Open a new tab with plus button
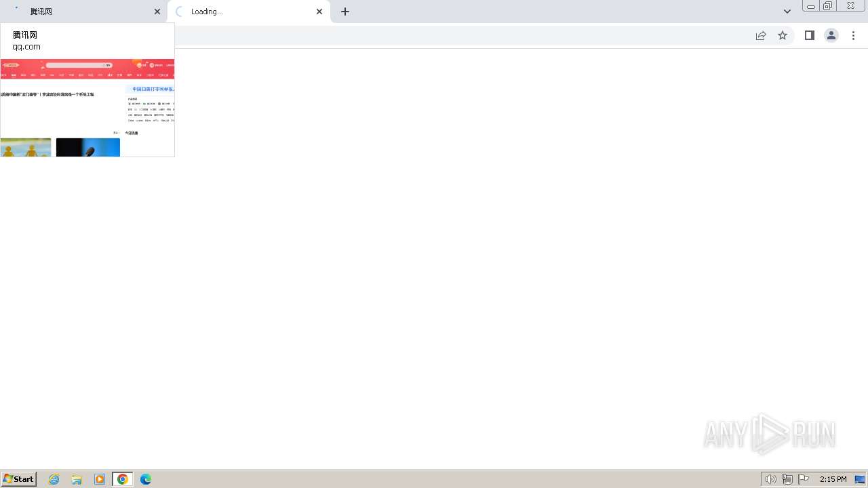The width and height of the screenshot is (868, 488). pyautogui.click(x=345, y=12)
